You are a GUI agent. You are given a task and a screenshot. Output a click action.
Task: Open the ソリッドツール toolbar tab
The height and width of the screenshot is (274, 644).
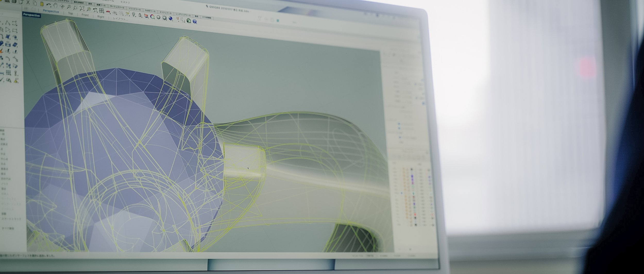[134, 9]
